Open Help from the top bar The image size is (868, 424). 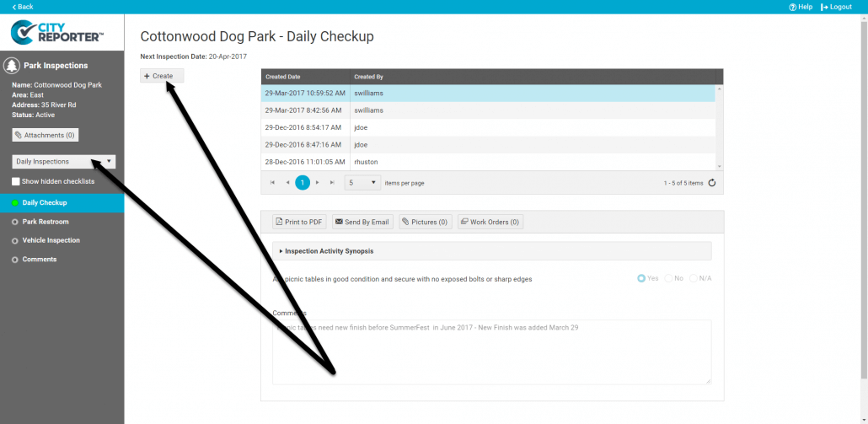coord(800,7)
